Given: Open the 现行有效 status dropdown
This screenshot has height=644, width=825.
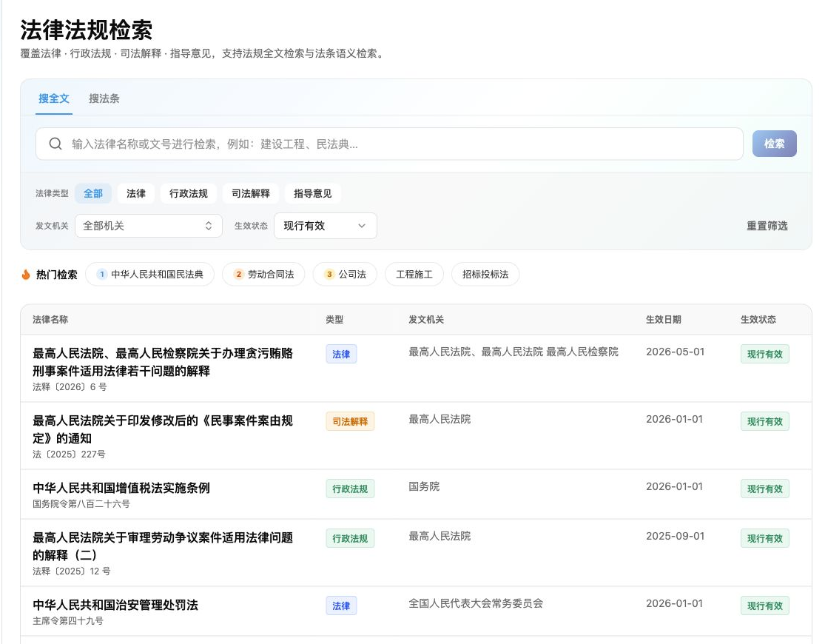Looking at the screenshot, I should 325,226.
